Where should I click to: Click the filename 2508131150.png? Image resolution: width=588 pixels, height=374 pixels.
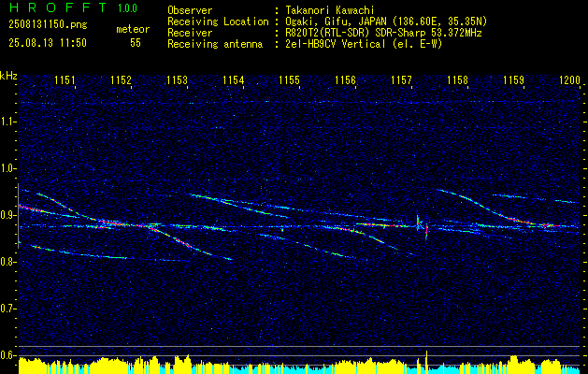point(48,24)
